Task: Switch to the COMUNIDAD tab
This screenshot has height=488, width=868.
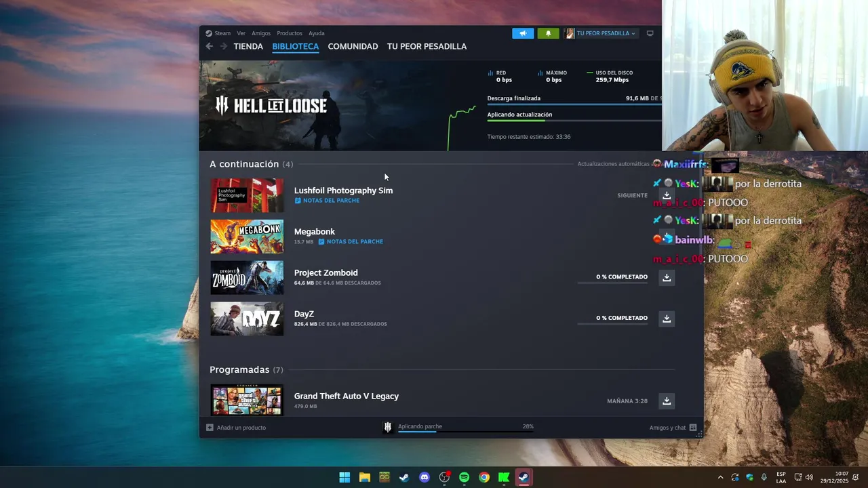Action: coord(353,47)
